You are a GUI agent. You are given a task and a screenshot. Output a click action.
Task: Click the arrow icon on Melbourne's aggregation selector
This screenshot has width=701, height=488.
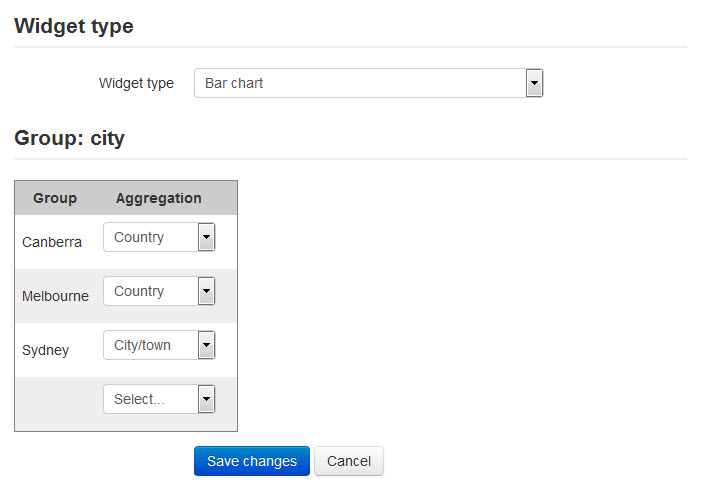point(206,292)
